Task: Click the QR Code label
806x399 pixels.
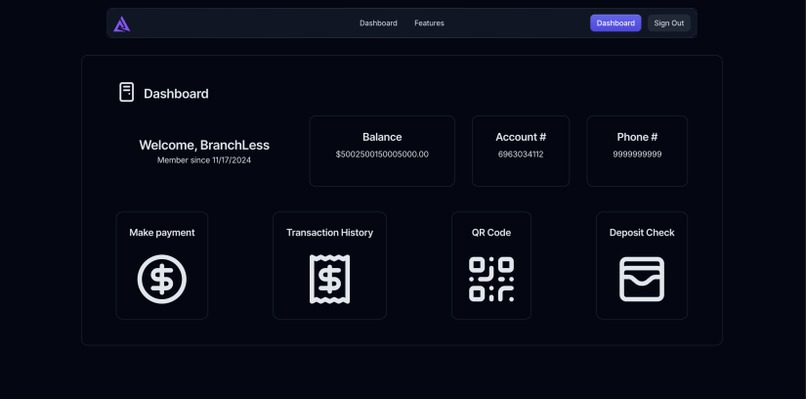Action: (491, 232)
